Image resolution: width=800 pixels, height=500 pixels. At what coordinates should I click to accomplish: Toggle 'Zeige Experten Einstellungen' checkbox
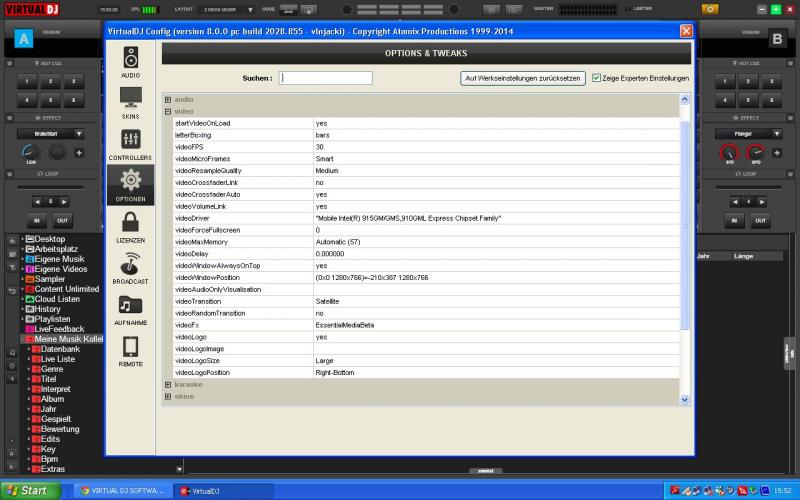click(x=596, y=78)
